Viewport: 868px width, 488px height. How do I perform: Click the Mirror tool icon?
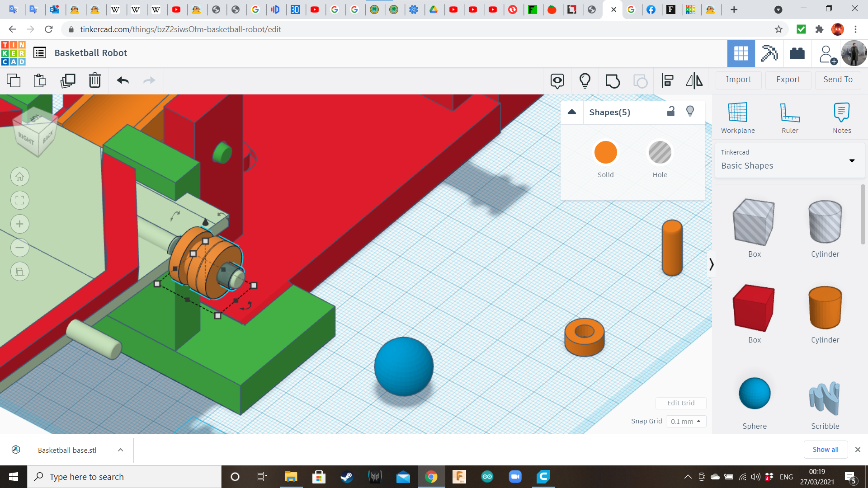pyautogui.click(x=694, y=81)
